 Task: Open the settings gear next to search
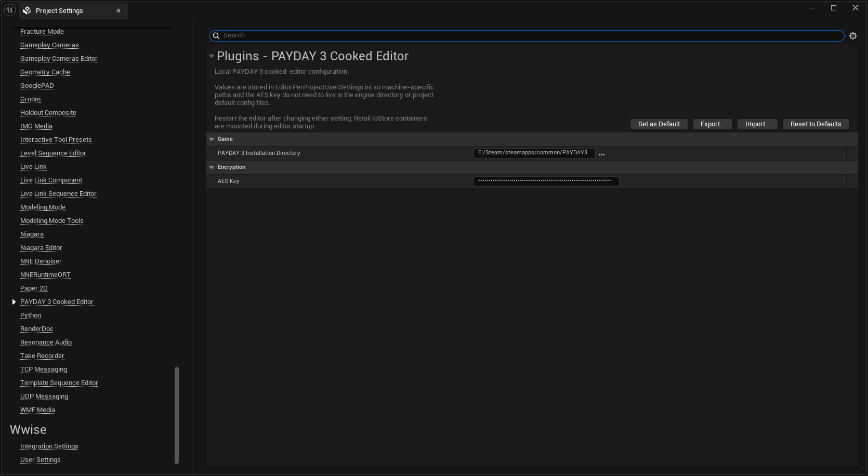(x=852, y=36)
